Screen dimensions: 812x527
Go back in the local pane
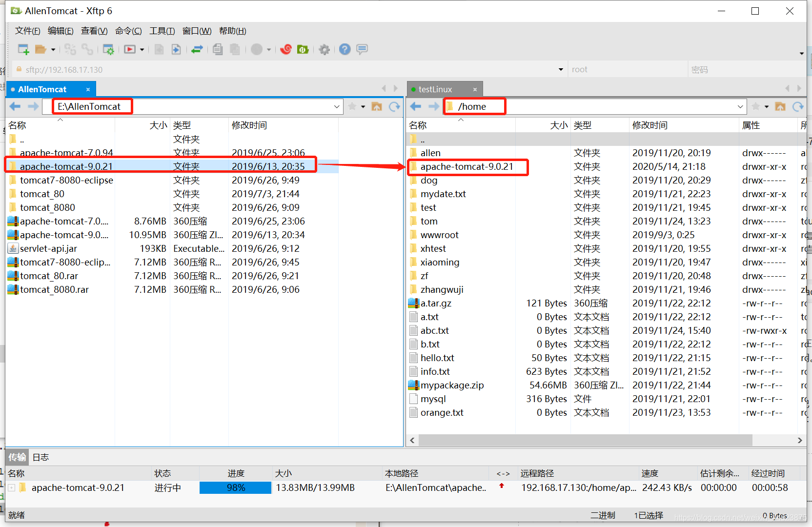click(x=15, y=106)
